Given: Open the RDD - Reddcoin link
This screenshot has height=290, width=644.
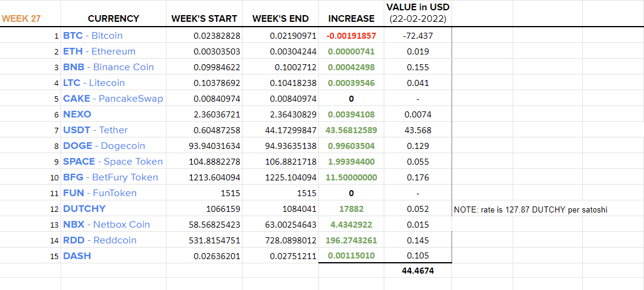Looking at the screenshot, I should [x=100, y=240].
